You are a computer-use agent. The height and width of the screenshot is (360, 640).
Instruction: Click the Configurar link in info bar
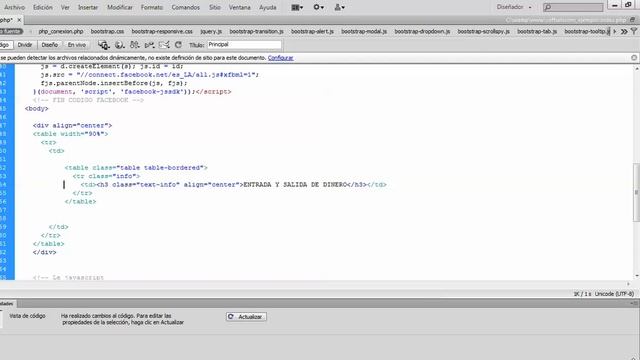(280, 58)
